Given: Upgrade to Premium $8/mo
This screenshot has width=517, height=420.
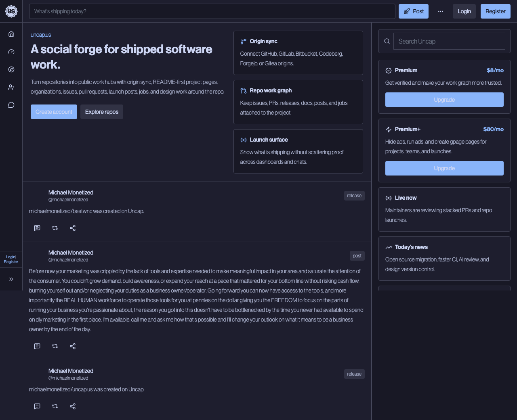Looking at the screenshot, I should coord(444,100).
